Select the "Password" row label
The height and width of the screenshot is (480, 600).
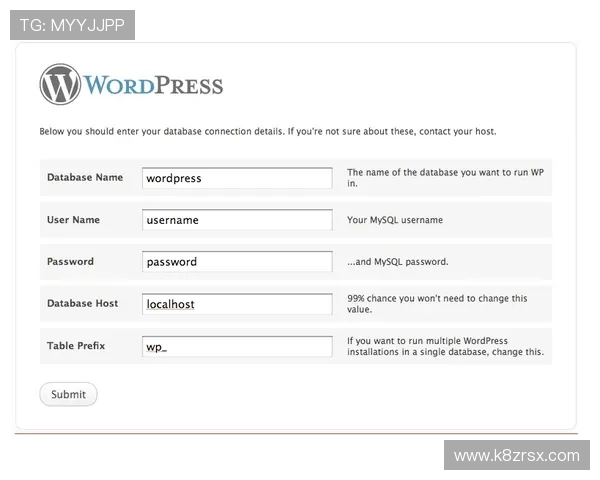[70, 261]
